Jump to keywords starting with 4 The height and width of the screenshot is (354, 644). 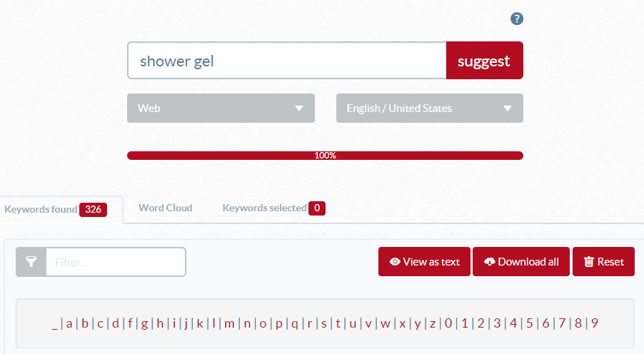(513, 323)
